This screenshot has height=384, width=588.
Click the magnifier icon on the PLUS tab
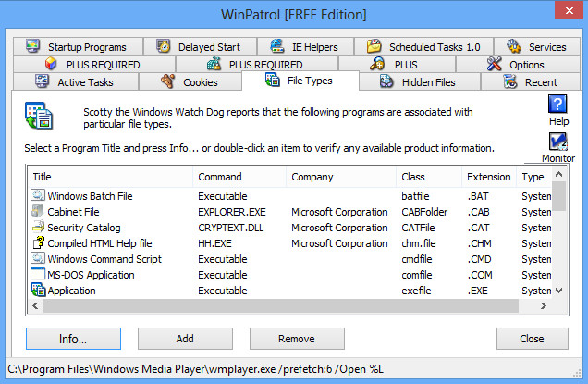coord(377,64)
